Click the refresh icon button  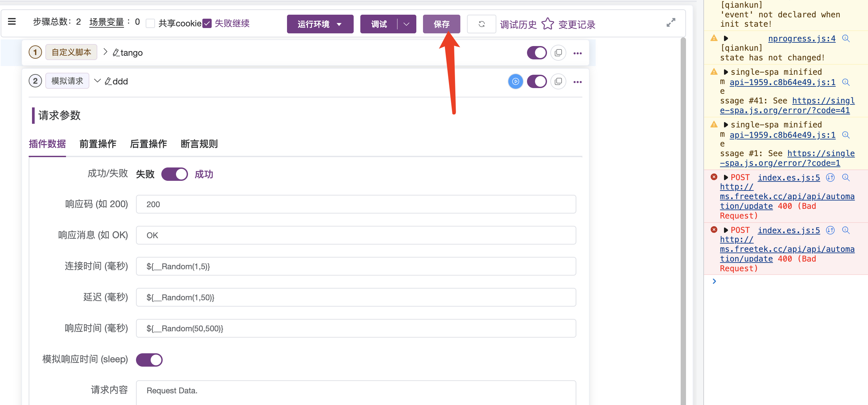pyautogui.click(x=481, y=24)
